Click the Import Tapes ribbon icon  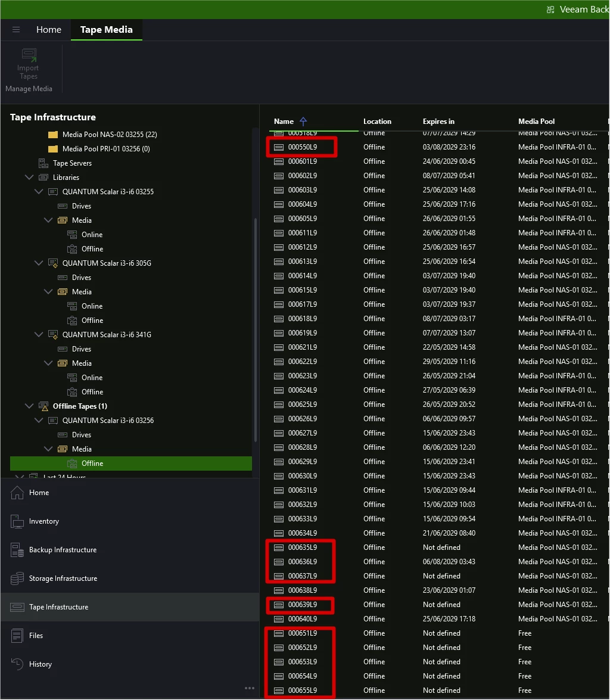(x=29, y=55)
